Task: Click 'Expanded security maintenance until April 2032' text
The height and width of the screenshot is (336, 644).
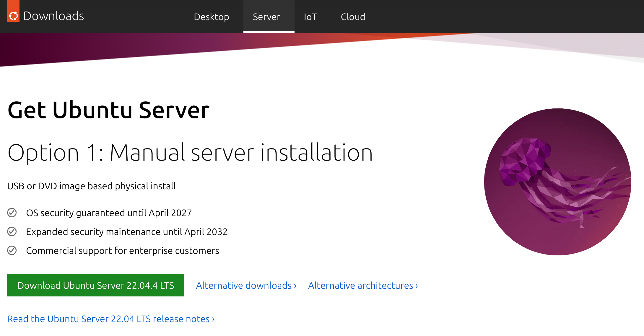Action: pos(127,232)
